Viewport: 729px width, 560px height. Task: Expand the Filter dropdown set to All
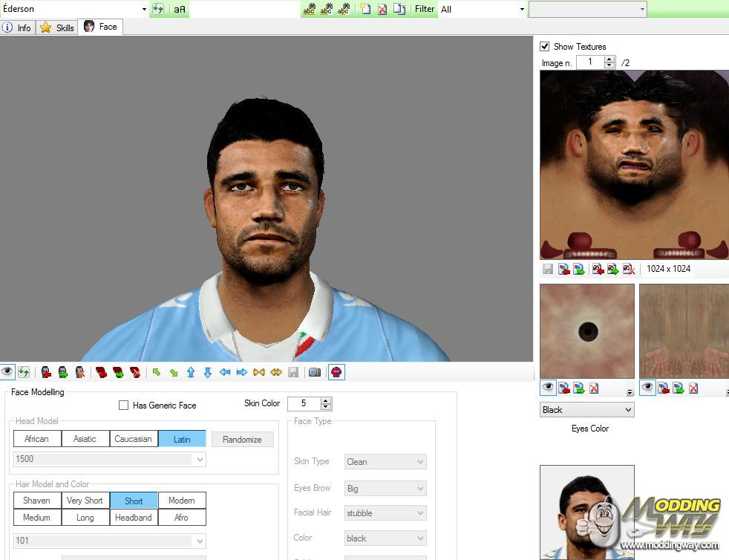pos(522,10)
